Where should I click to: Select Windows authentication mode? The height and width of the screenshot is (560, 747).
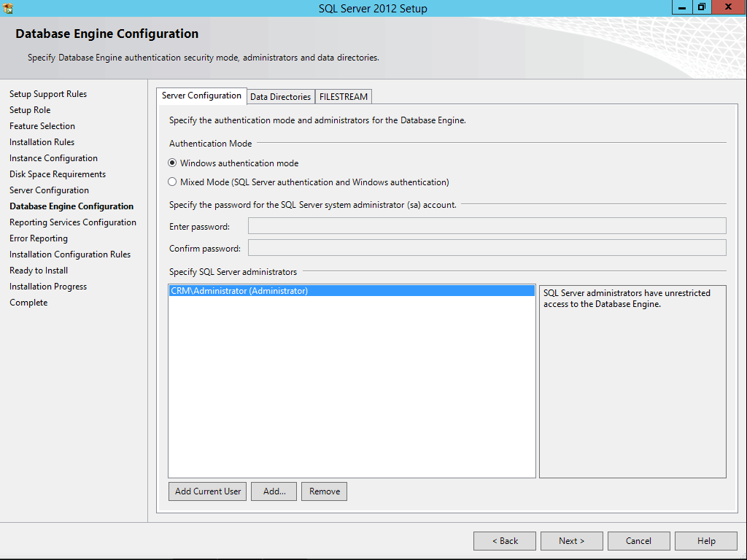point(233,163)
